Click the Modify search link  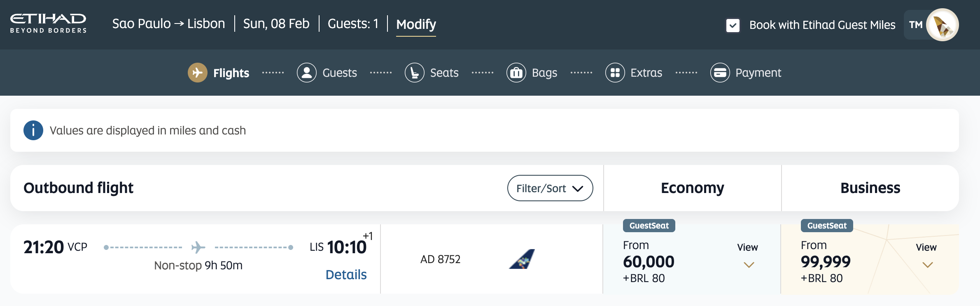(x=416, y=24)
